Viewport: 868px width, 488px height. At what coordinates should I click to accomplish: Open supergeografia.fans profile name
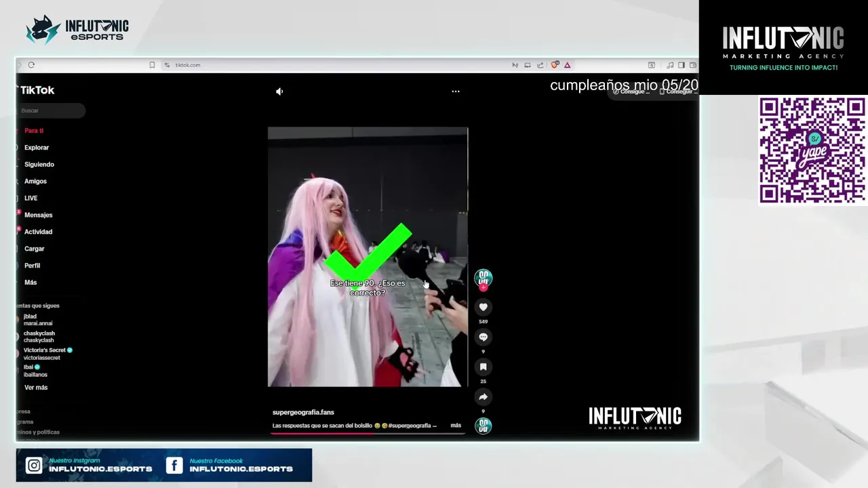pos(303,412)
